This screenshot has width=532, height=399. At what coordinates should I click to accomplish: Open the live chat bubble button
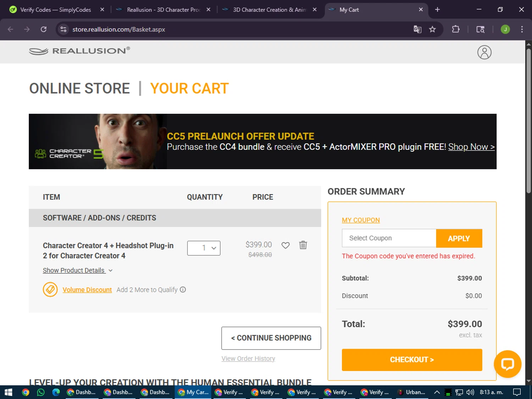pos(508,364)
